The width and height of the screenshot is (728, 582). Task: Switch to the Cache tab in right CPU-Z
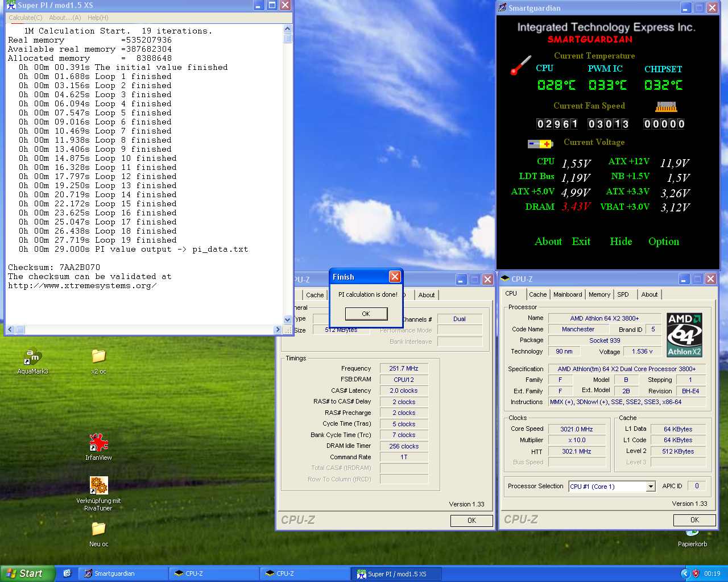click(537, 294)
